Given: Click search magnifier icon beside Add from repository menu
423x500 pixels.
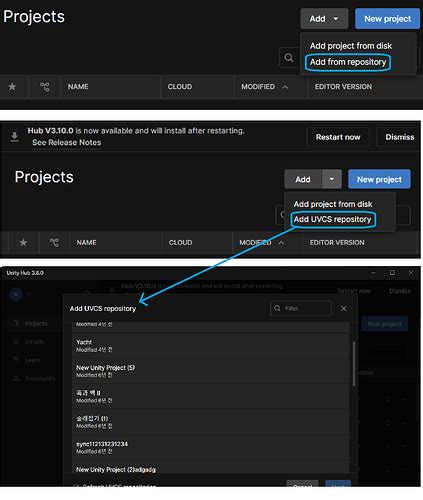Looking at the screenshot, I should coord(289,58).
